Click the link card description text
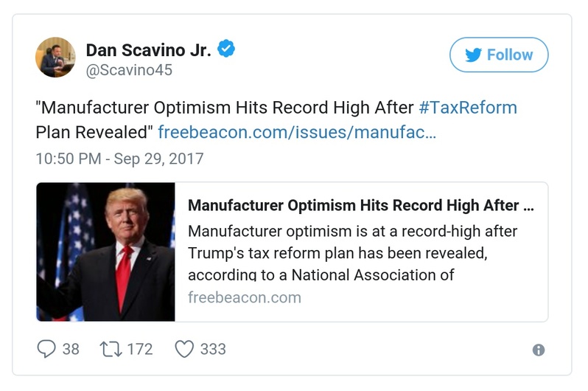The image size is (588, 391). pyautogui.click(x=352, y=253)
